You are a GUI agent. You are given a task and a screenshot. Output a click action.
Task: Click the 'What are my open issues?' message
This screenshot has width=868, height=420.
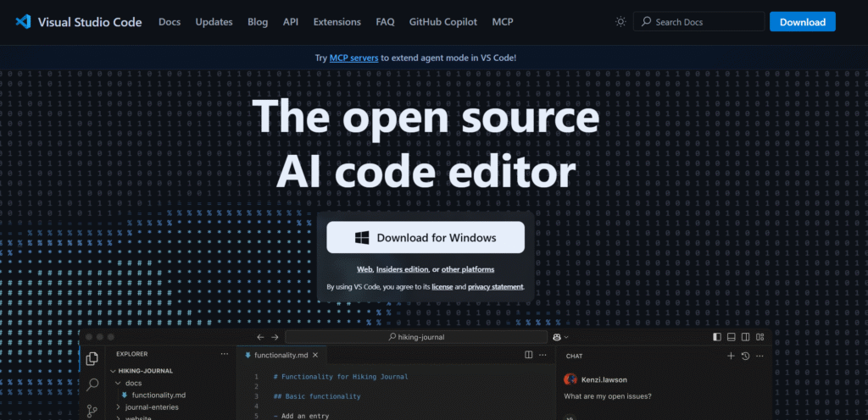click(x=608, y=396)
